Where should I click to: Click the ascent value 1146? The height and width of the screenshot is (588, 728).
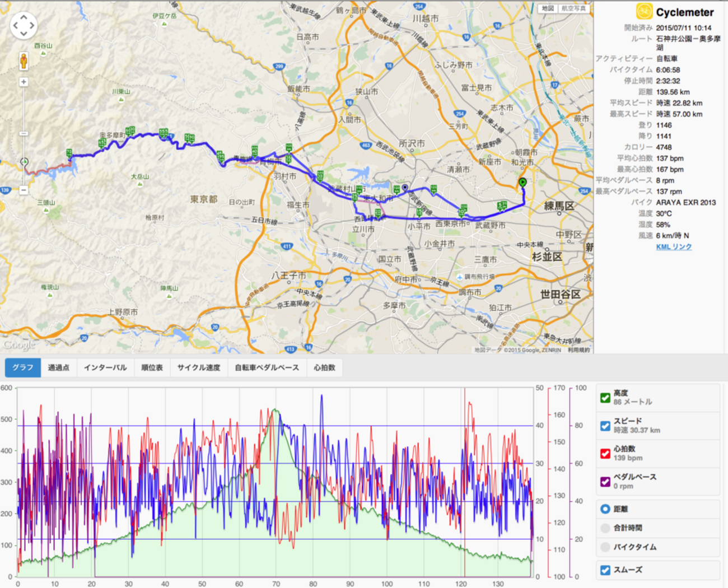click(x=664, y=125)
